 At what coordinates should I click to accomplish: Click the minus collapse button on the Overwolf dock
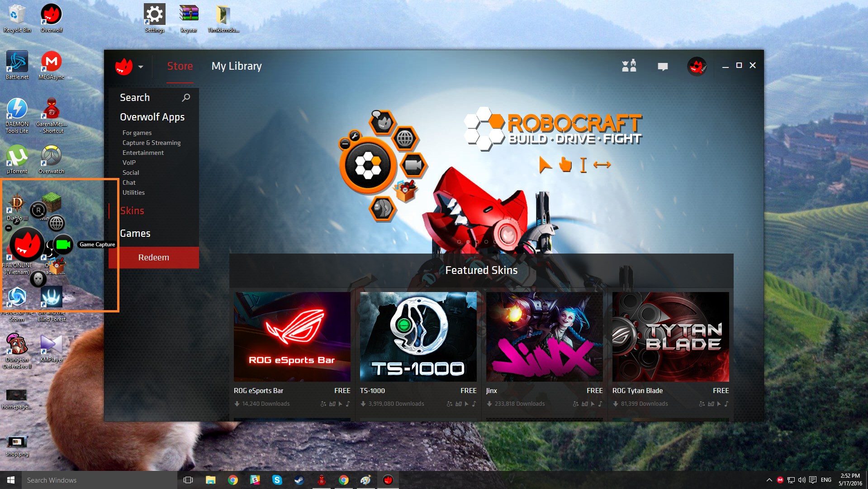coord(9,229)
